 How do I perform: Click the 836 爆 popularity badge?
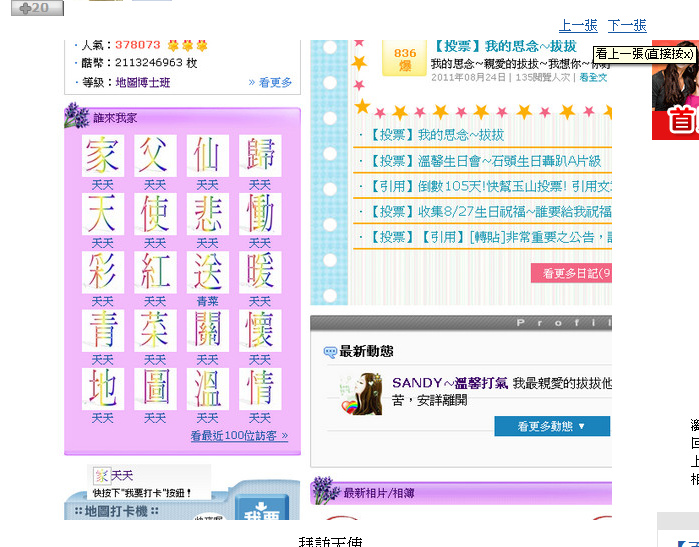pyautogui.click(x=405, y=59)
